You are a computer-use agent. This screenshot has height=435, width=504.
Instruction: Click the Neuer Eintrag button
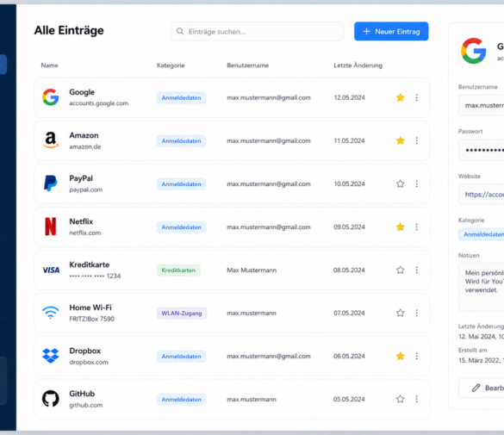[x=391, y=31]
